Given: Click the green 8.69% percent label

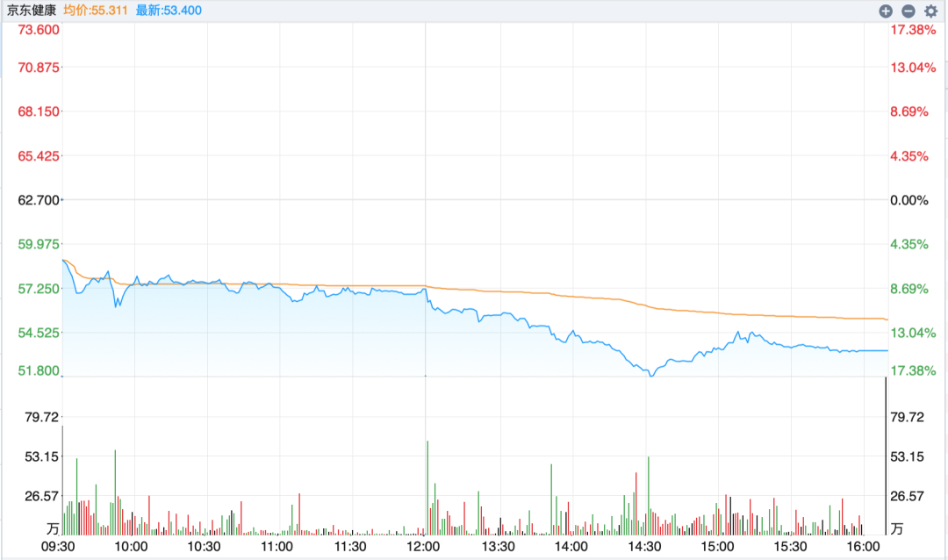Looking at the screenshot, I should [x=908, y=289].
